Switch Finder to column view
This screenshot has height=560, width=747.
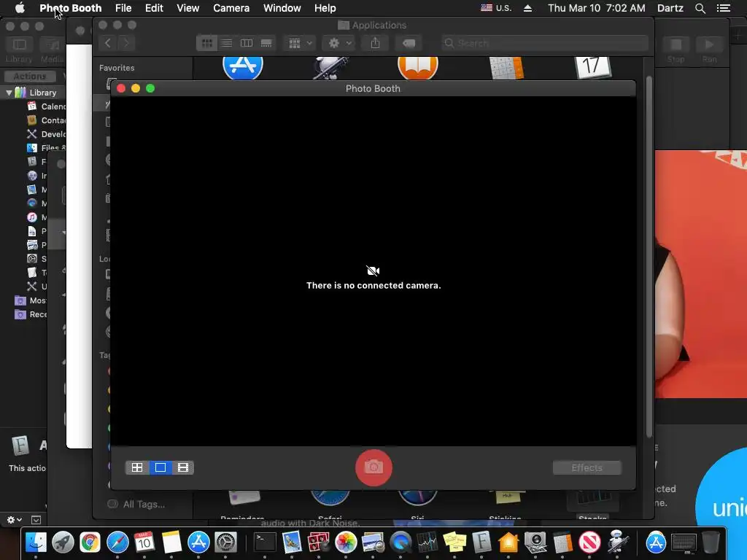[247, 43]
